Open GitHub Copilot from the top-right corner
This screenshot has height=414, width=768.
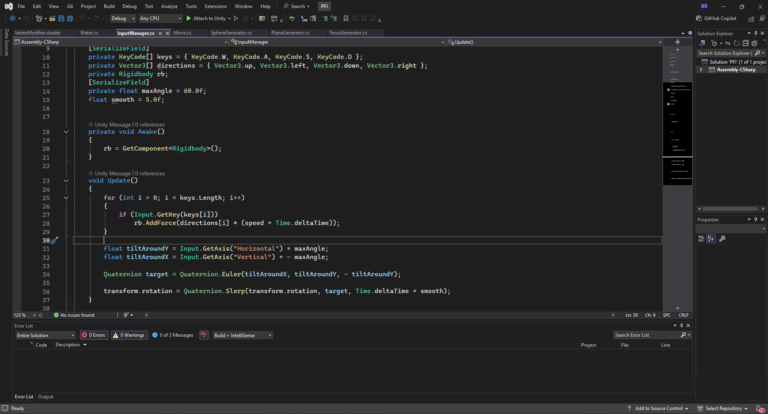pos(716,19)
